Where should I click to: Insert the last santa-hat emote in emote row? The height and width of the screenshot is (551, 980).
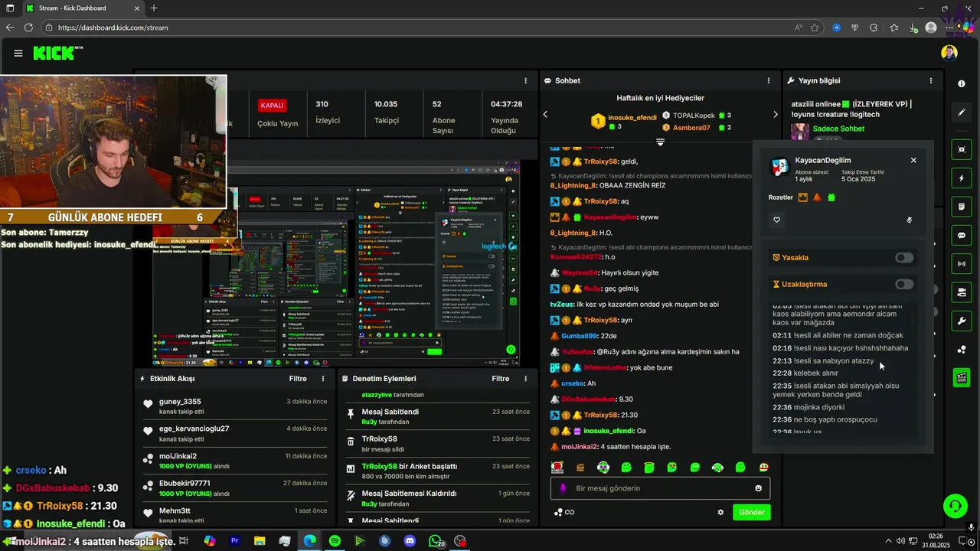tap(763, 467)
